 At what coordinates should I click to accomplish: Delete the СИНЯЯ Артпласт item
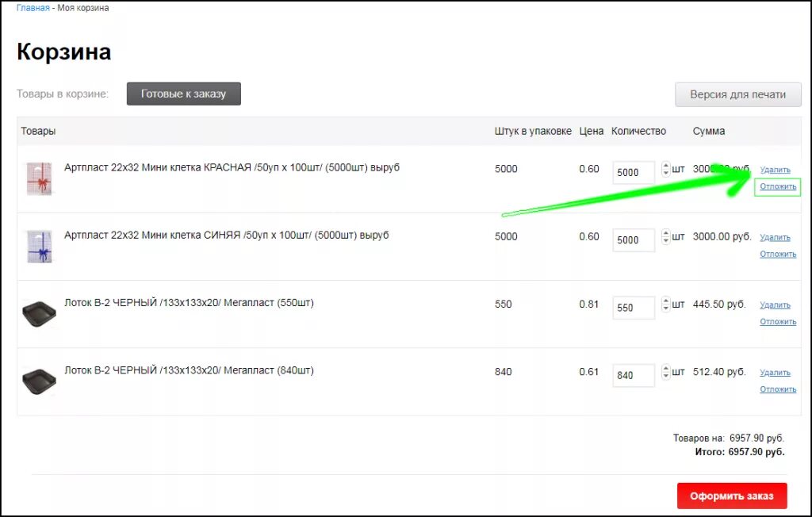(775, 237)
